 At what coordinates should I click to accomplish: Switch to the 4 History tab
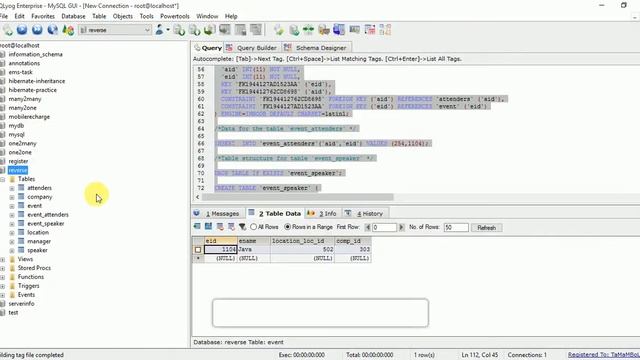364,213
